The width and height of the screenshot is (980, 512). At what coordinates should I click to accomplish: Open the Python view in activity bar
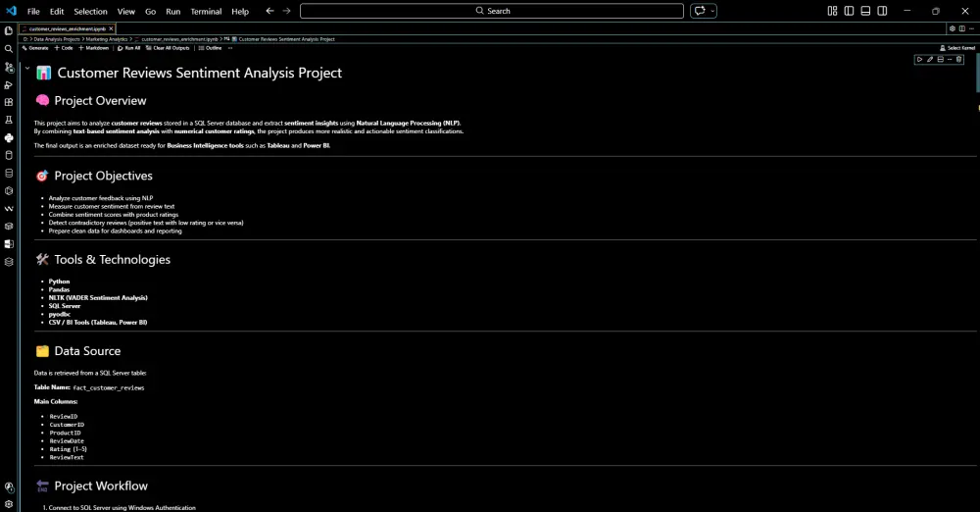click(x=9, y=137)
